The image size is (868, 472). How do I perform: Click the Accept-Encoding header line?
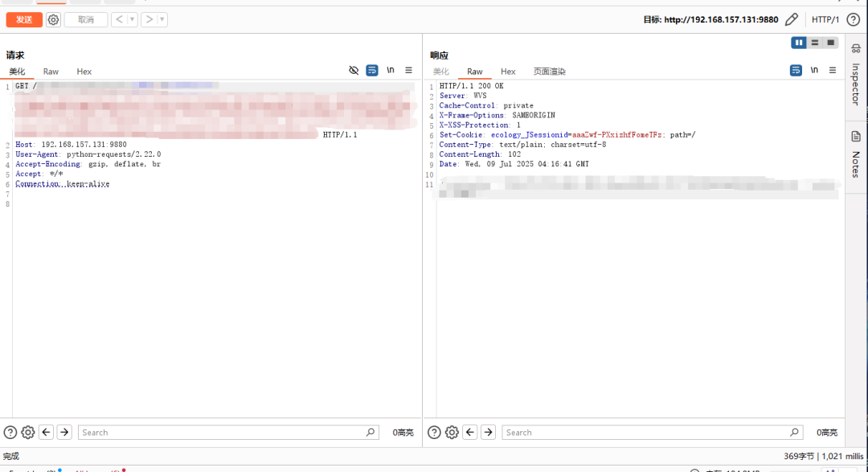click(88, 165)
